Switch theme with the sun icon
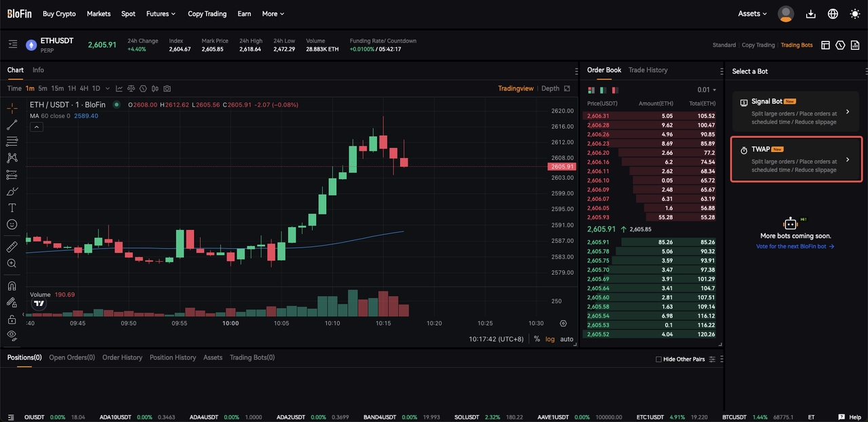868x422 pixels. tap(854, 14)
